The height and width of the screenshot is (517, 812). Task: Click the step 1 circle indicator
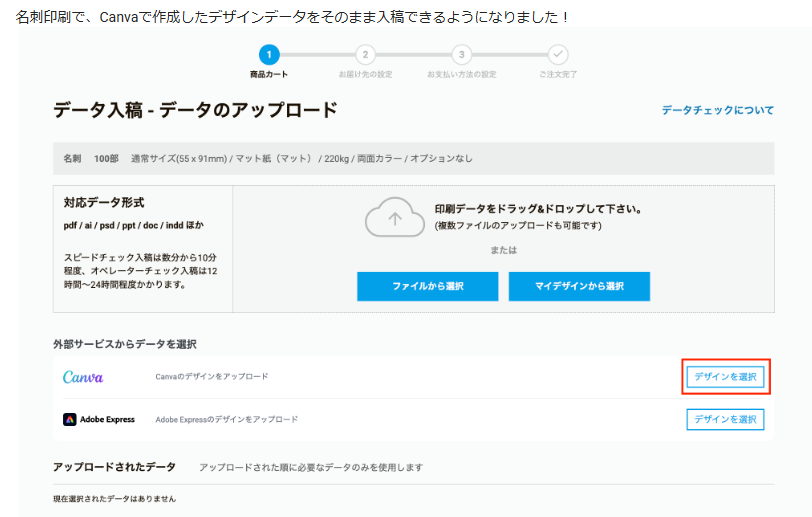(269, 54)
